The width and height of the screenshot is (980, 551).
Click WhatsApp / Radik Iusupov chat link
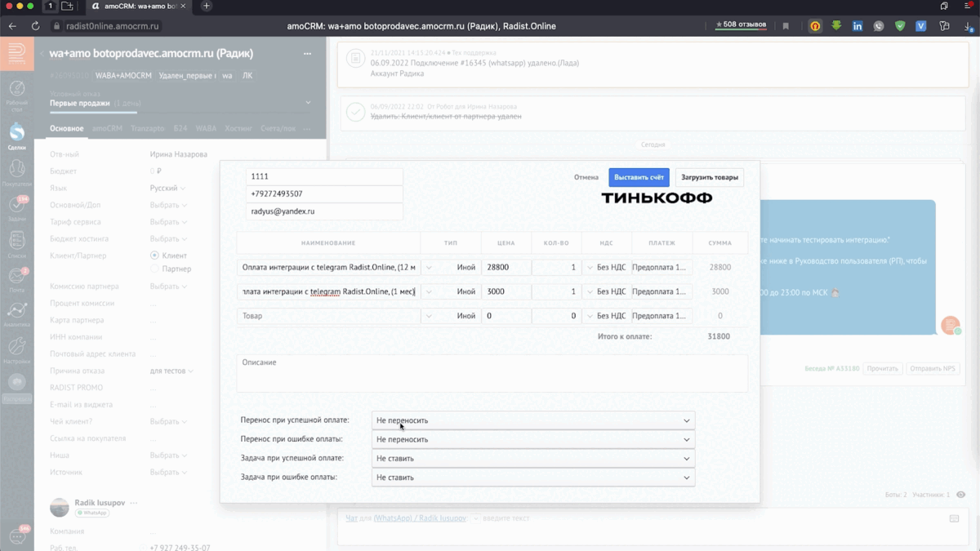[x=420, y=518]
